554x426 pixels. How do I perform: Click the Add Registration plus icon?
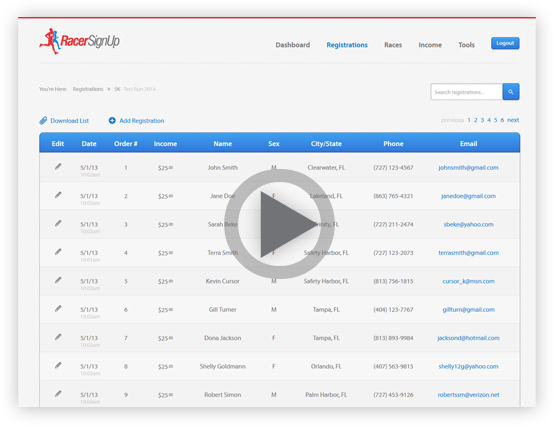click(112, 120)
